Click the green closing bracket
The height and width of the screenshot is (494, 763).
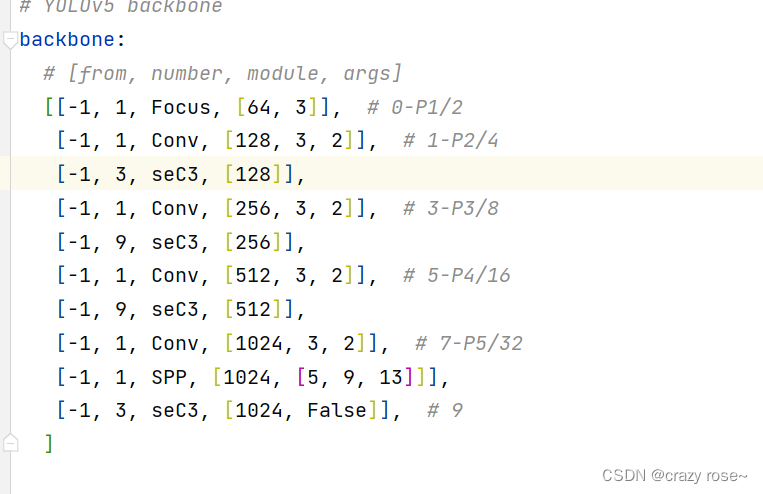(x=48, y=443)
